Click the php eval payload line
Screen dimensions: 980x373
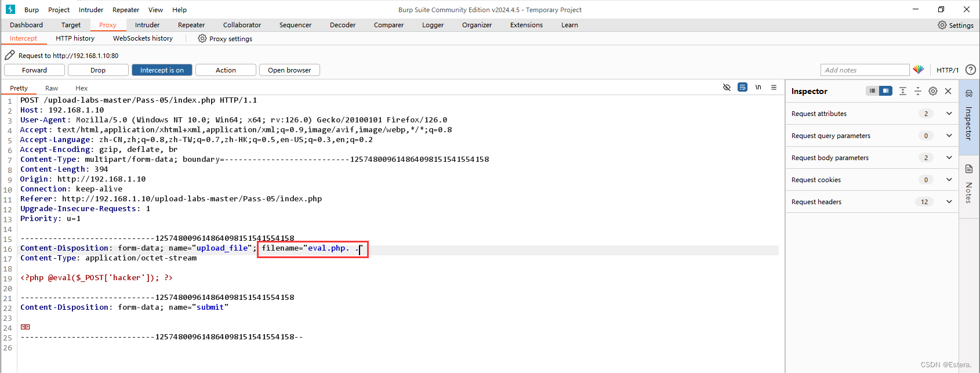click(x=96, y=278)
